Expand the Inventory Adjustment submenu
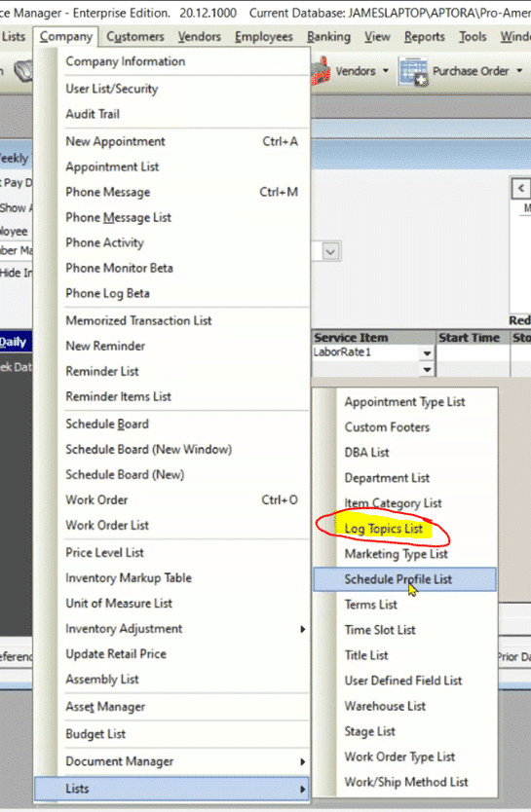 (303, 629)
